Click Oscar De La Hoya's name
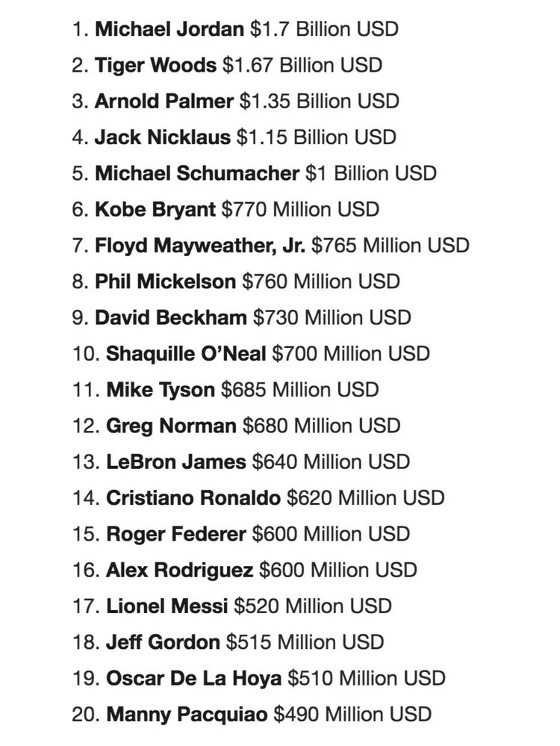The width and height of the screenshot is (560, 746). 193,679
